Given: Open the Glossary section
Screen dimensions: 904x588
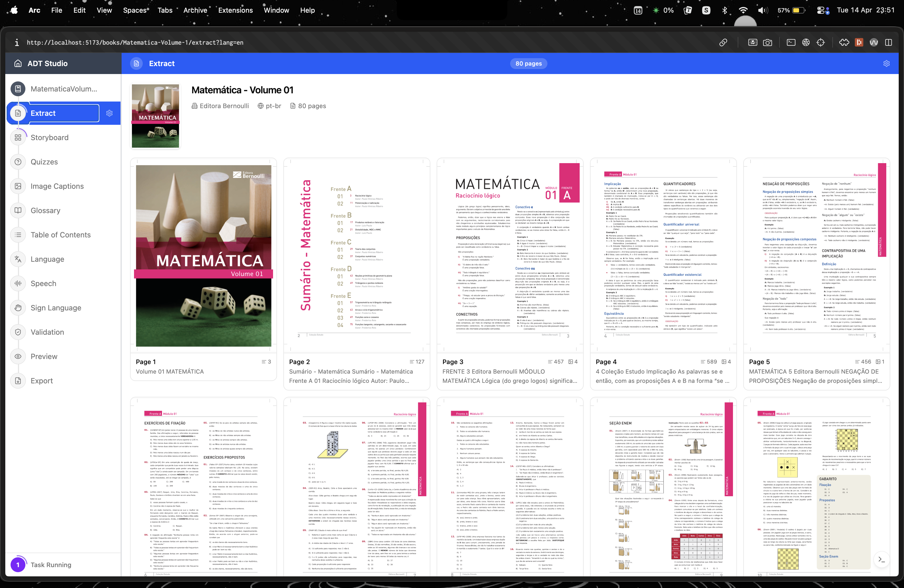Looking at the screenshot, I should (x=45, y=210).
